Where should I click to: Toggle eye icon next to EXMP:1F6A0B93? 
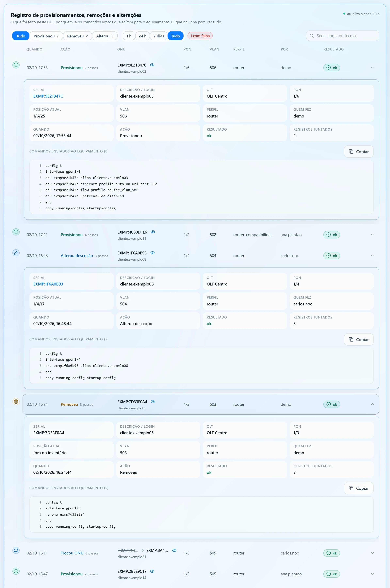click(x=153, y=253)
